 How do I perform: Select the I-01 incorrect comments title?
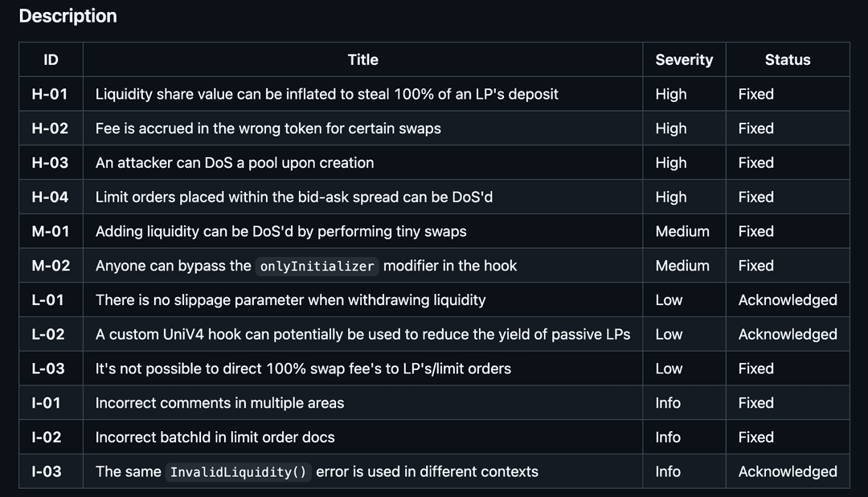point(219,403)
